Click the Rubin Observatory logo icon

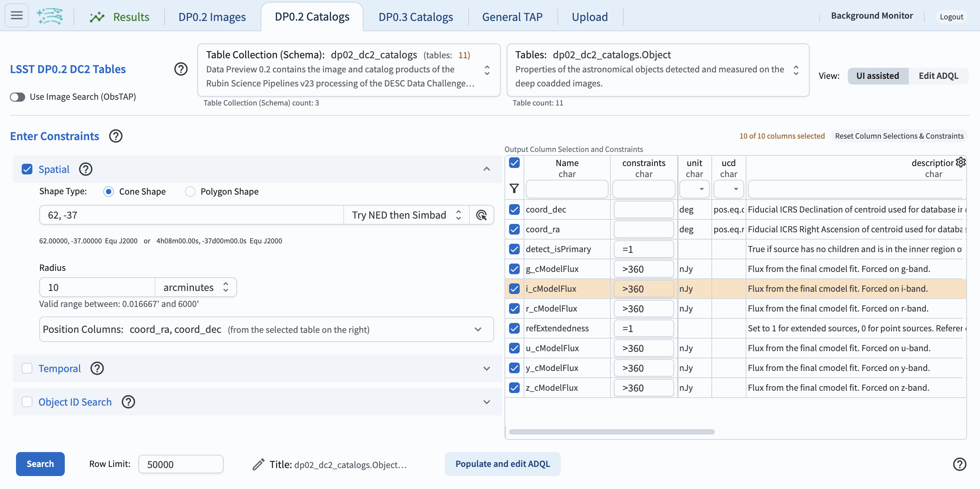tap(50, 15)
